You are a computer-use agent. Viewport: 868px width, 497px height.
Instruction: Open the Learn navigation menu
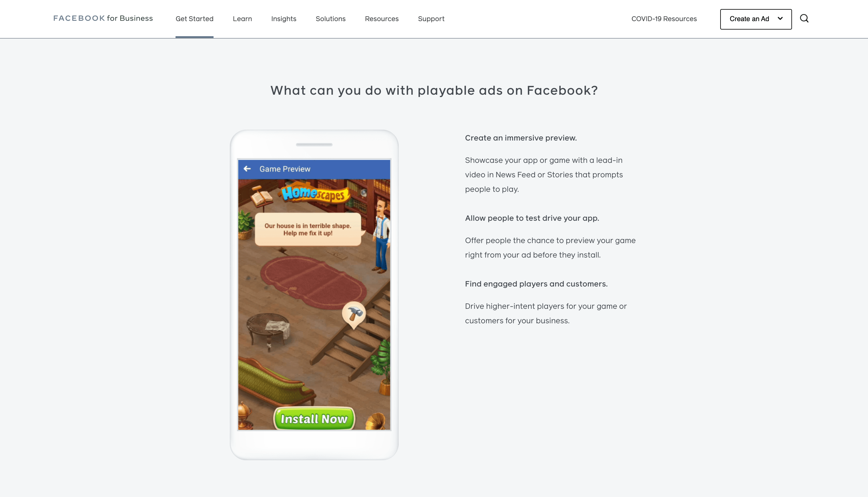[x=242, y=18]
